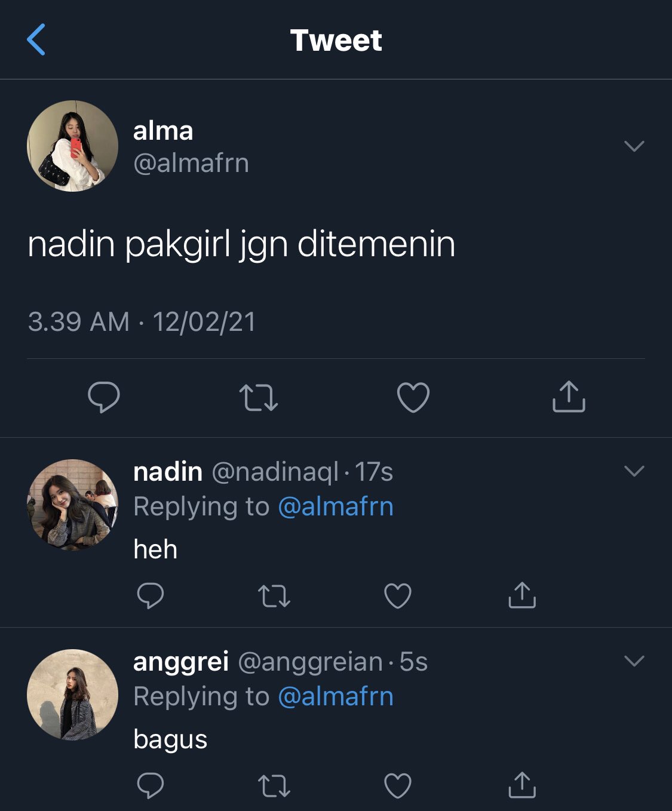The width and height of the screenshot is (672, 811).
Task: Reply to alma's main tweet
Action: pyautogui.click(x=104, y=397)
